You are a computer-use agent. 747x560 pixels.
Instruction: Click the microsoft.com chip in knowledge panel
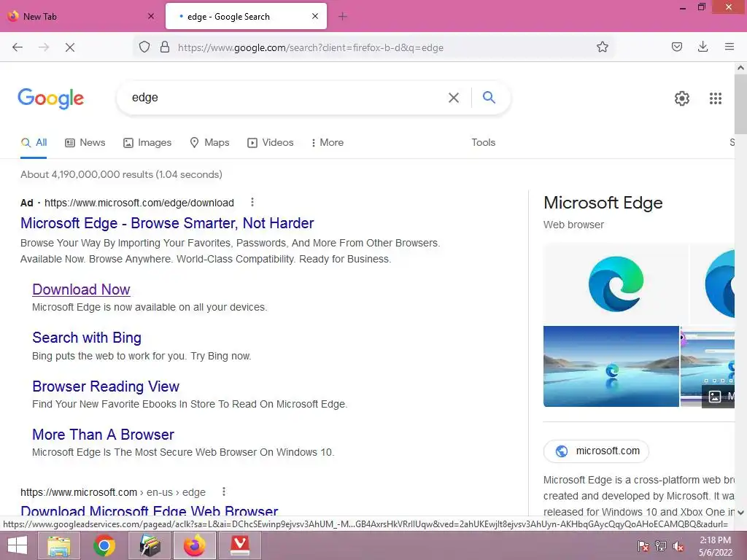[596, 451]
